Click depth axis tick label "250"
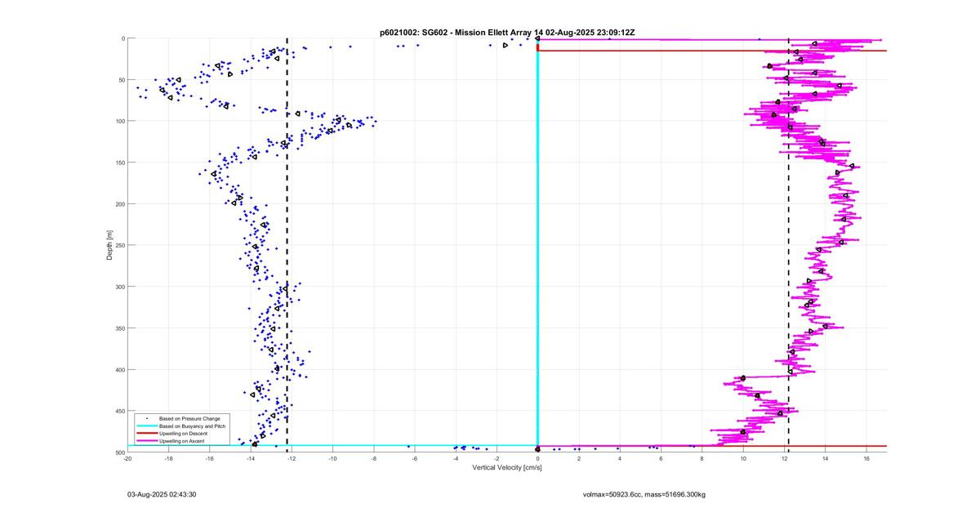 [x=119, y=245]
